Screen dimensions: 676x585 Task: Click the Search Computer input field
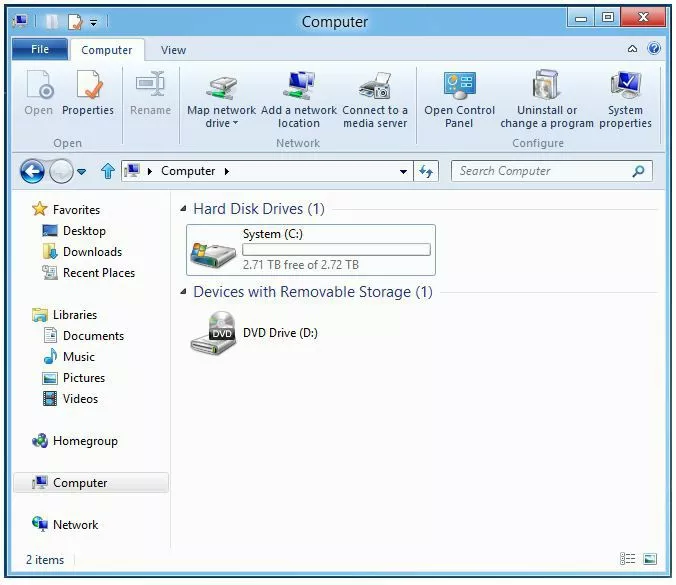click(542, 171)
